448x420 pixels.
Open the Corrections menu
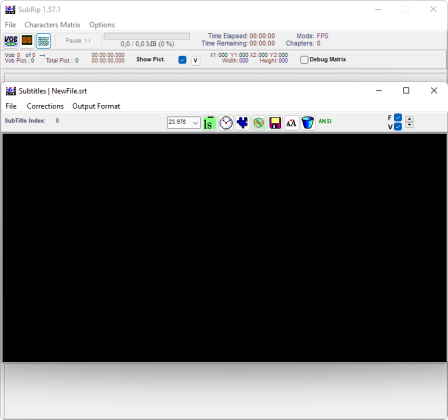[x=45, y=106]
